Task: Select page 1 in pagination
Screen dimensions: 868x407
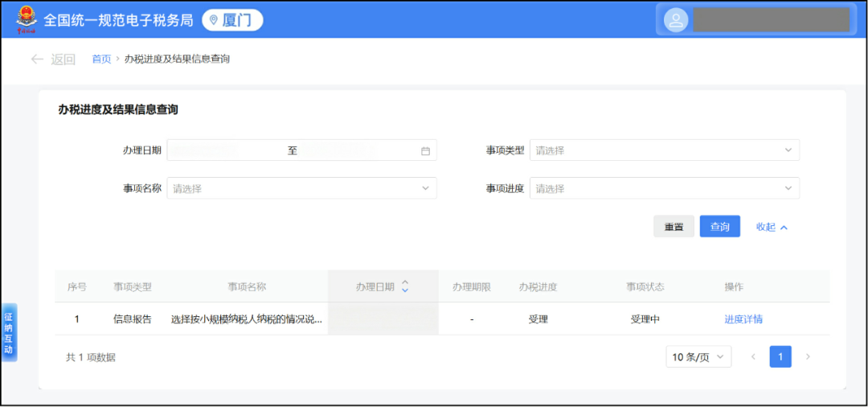Action: (x=780, y=356)
